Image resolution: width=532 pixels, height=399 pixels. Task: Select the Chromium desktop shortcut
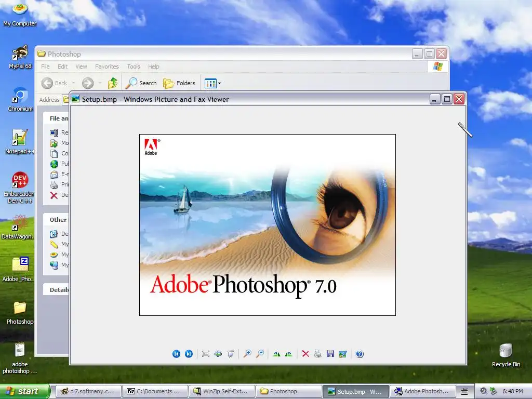(20, 99)
